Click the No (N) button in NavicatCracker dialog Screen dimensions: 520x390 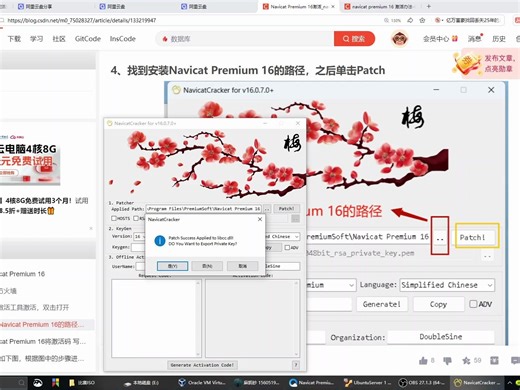coord(207,266)
